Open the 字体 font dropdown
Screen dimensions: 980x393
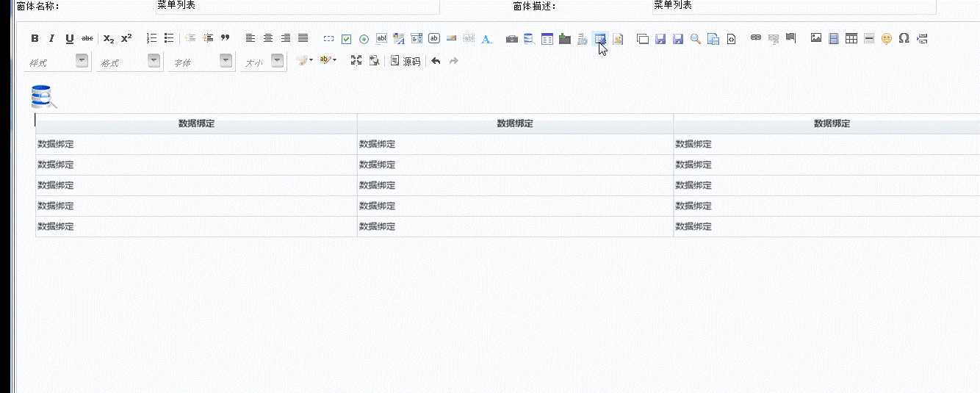(x=201, y=62)
